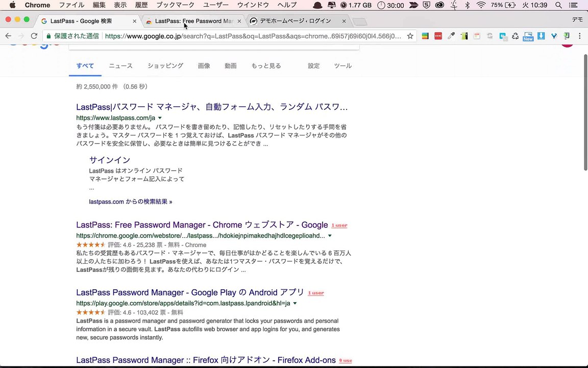Open the Creative Cloud menu bar icon

click(439, 5)
